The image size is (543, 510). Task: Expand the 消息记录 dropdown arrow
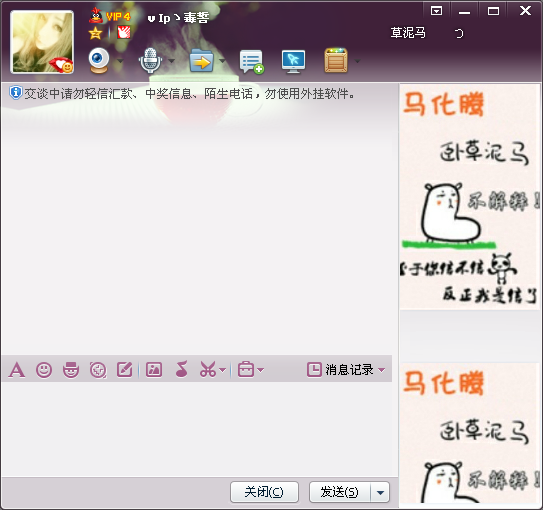click(381, 370)
